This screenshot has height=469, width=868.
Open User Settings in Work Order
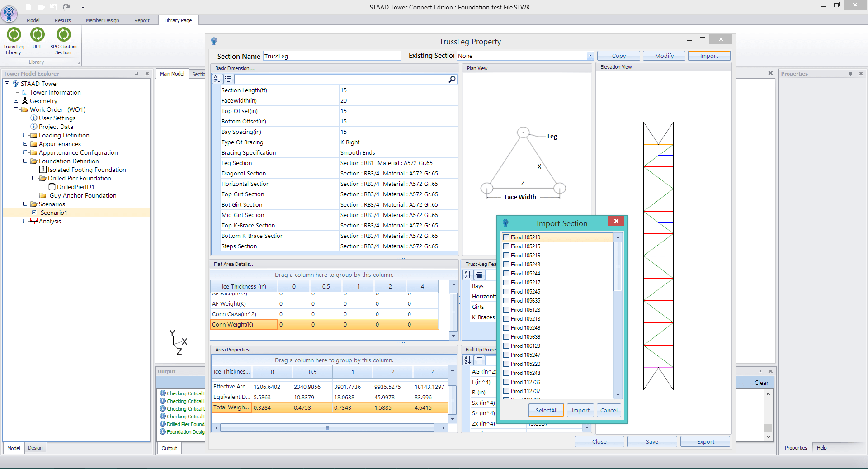pyautogui.click(x=57, y=118)
